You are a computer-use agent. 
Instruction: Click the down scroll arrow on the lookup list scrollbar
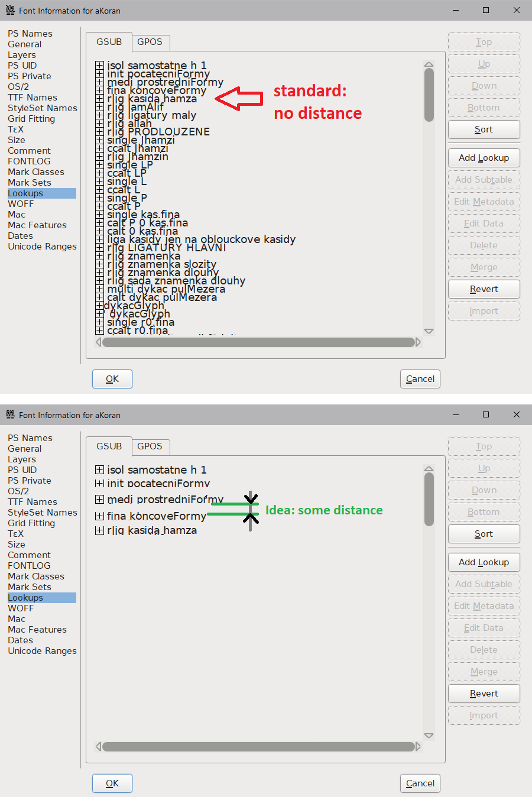coord(429,331)
